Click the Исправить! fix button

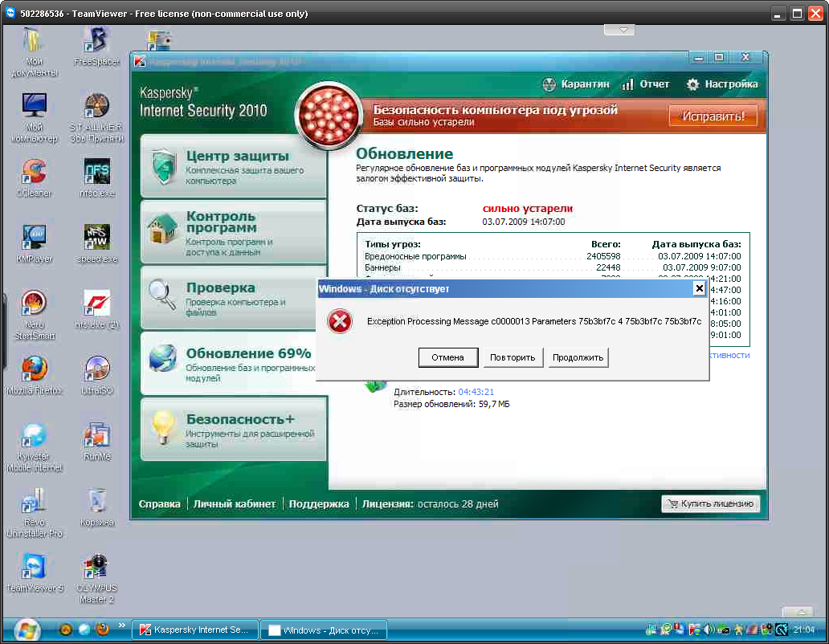(x=713, y=116)
